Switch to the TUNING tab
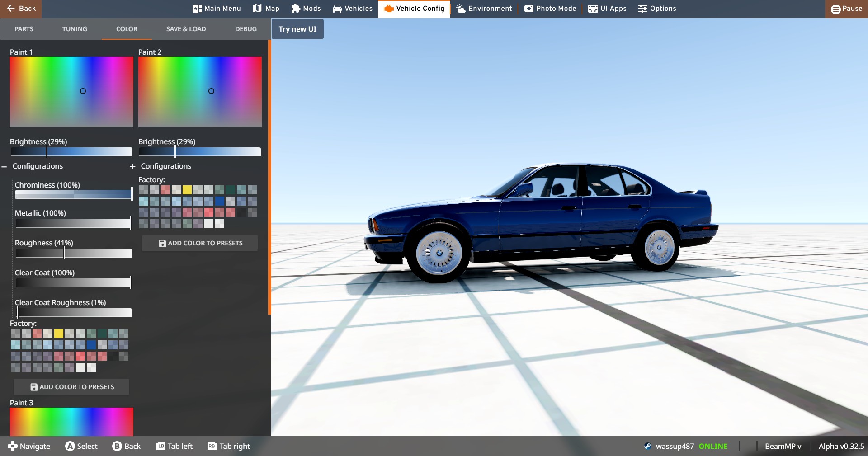The height and width of the screenshot is (456, 868). [75, 29]
